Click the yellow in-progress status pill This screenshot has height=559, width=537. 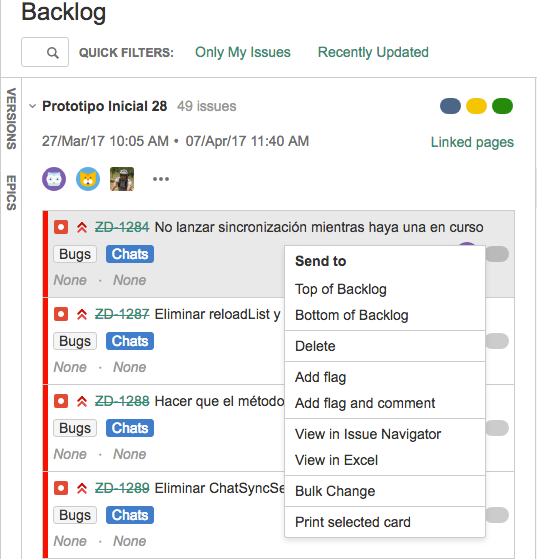coord(476,106)
